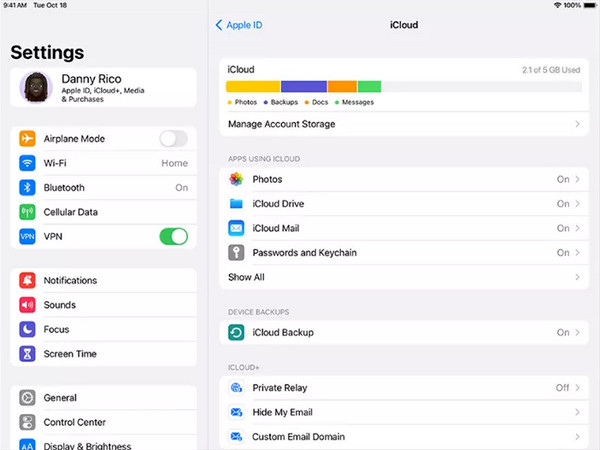
Task: Click the status bar time 9:41 AM
Action: (x=15, y=5)
